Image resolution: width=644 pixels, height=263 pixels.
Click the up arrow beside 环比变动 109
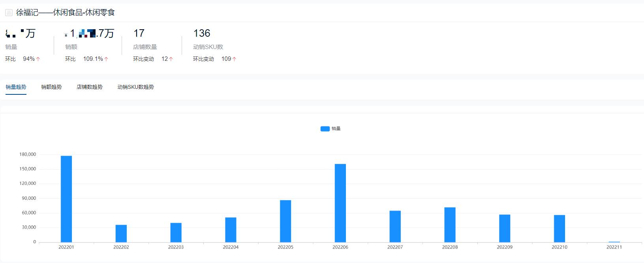234,59
